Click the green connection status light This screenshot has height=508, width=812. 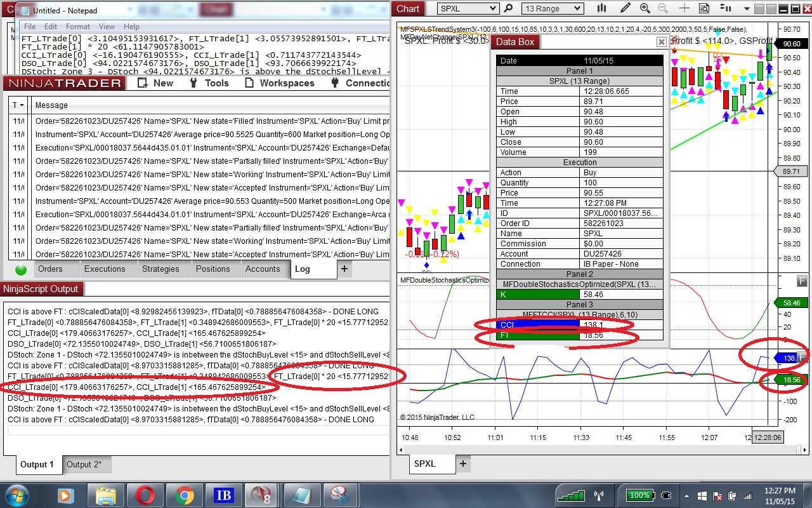click(x=21, y=269)
